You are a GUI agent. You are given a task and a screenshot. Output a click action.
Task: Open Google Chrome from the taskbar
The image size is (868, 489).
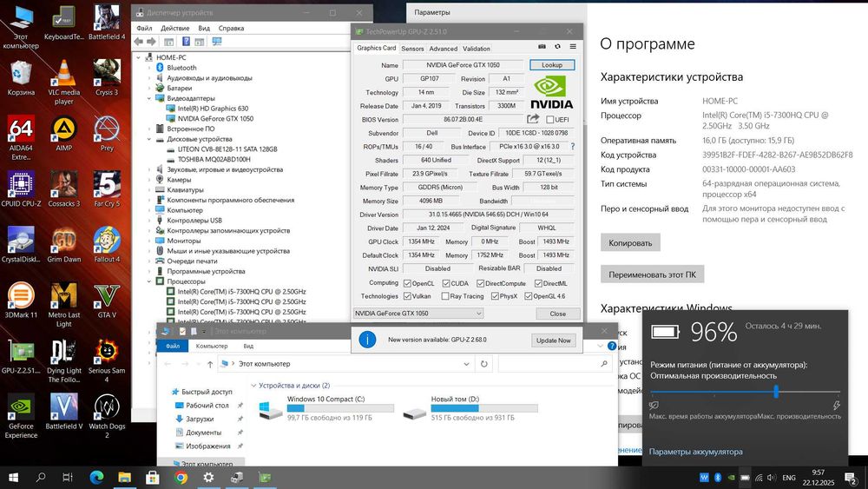[181, 477]
